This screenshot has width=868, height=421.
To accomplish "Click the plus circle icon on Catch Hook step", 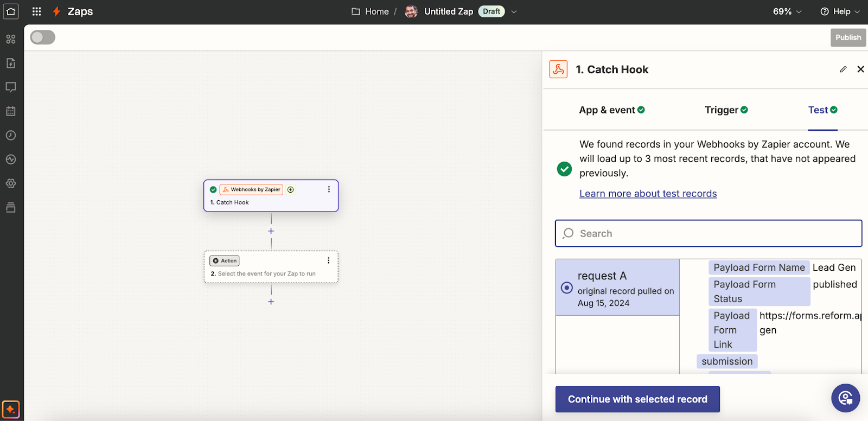I will point(291,190).
